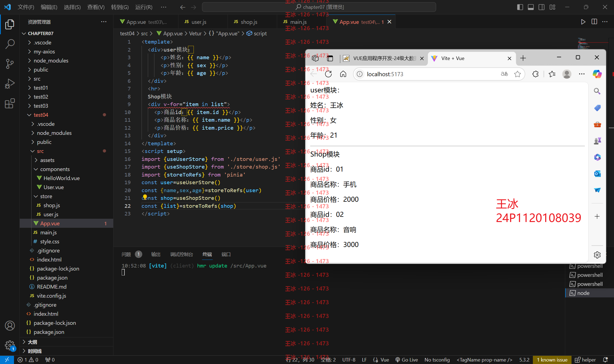Screen dimensions: 614x364
Task: Select the node terminal session
Action: [589, 293]
